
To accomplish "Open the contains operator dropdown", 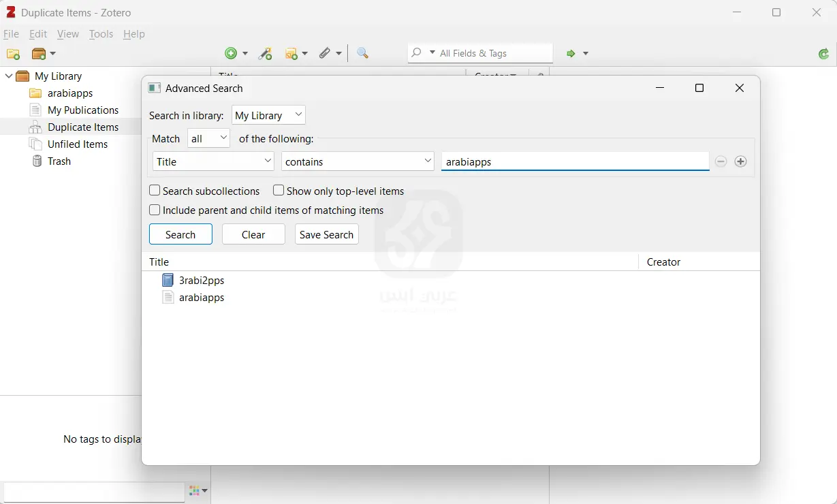I will 357,161.
